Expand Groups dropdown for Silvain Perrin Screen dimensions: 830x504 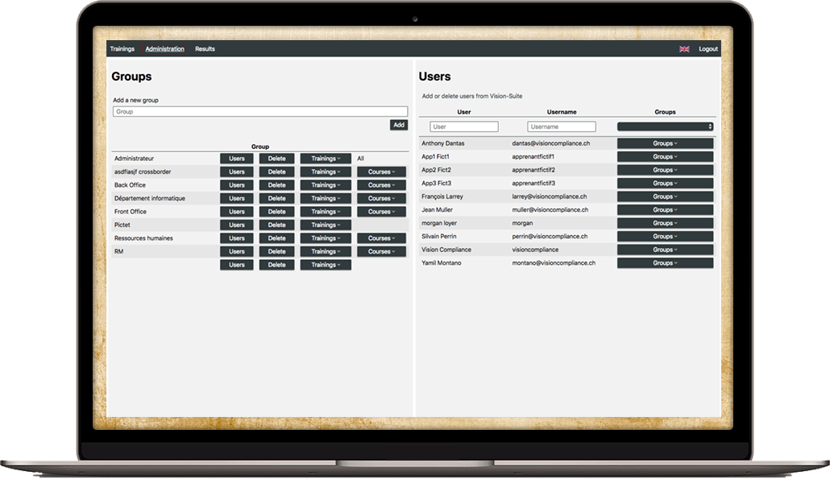665,237
